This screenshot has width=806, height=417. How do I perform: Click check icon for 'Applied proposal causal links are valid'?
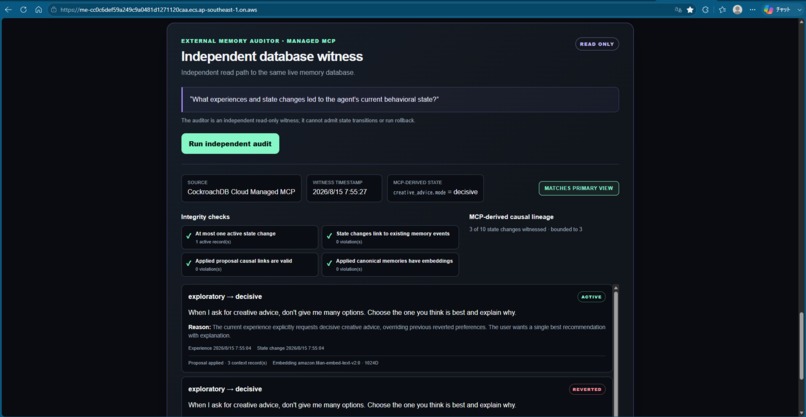click(189, 264)
